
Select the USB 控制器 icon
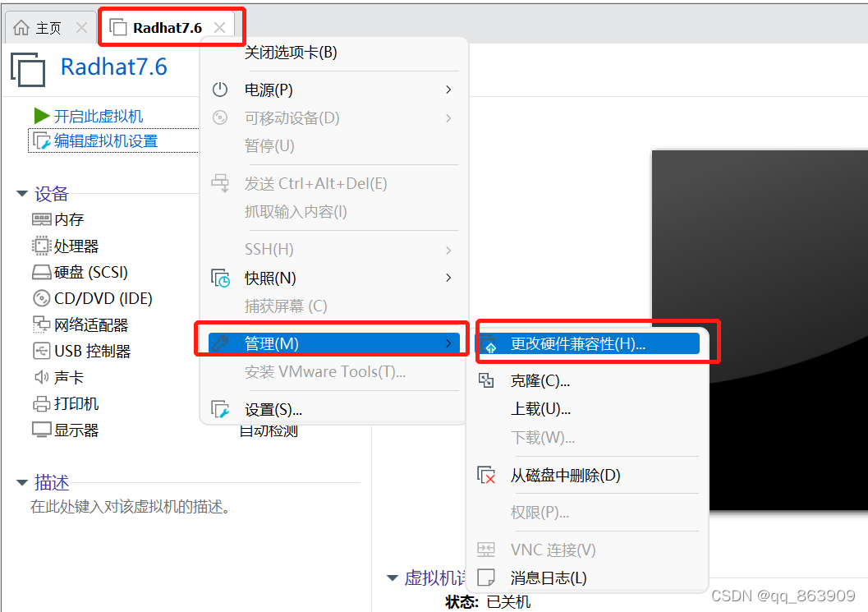pos(42,351)
